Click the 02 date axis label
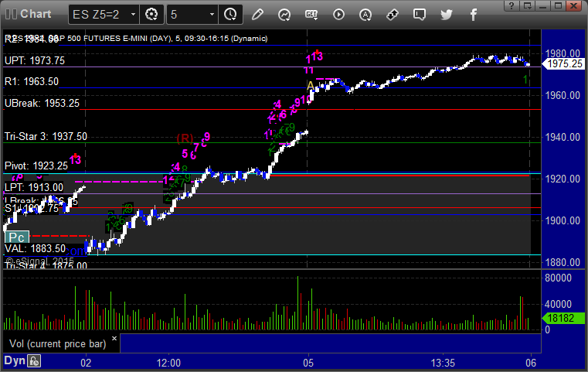This screenshot has width=588, height=372. click(86, 363)
